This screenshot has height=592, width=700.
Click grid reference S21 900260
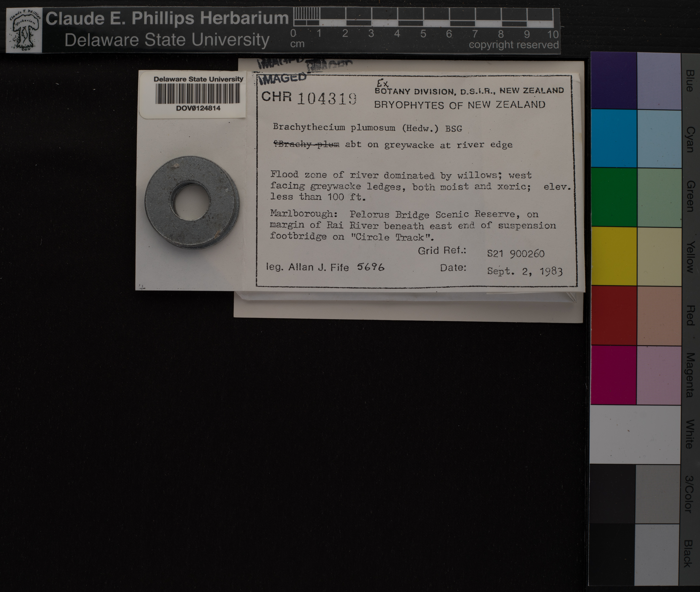[x=515, y=254]
